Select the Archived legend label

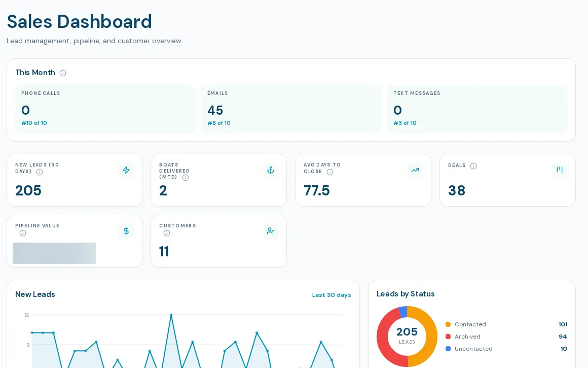click(468, 337)
